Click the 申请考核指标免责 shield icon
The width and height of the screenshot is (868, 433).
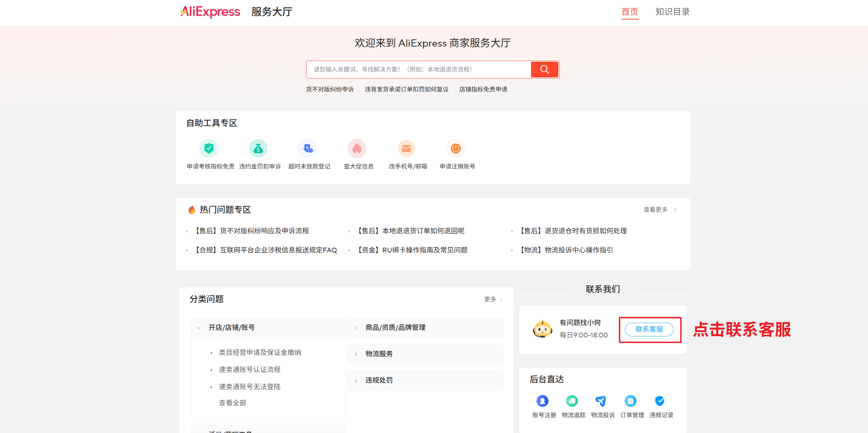209,148
